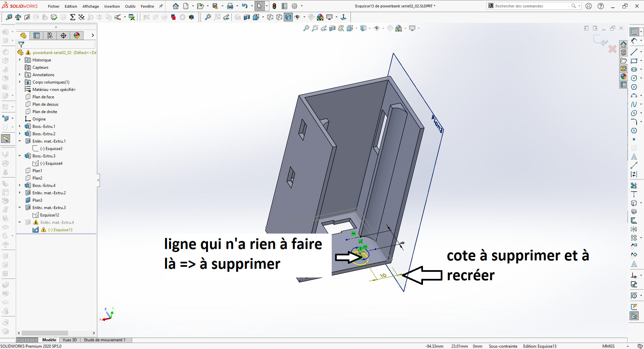Open the Insertion menu

112,6
